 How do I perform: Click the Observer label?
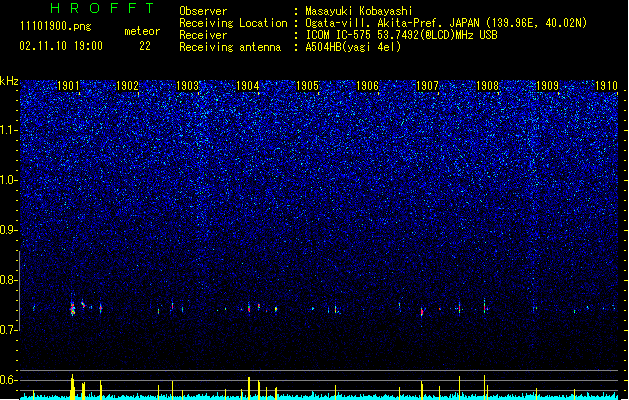pos(203,11)
